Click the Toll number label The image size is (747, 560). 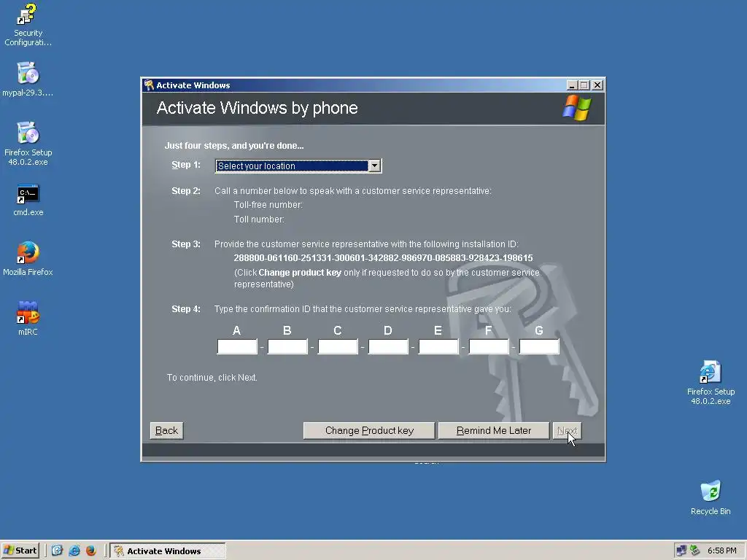tap(259, 219)
